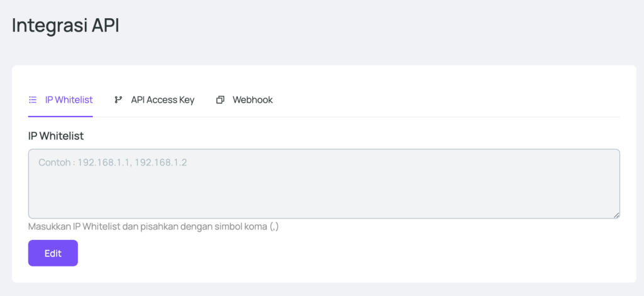Click the placeholder text starting with Contoh

pyautogui.click(x=113, y=162)
